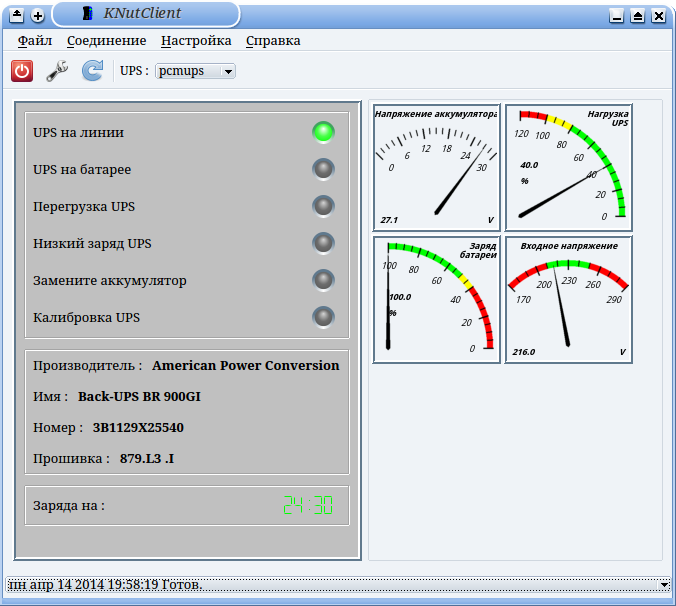Click the green 'UPS на линии' indicator light
This screenshot has height=606, width=676.
coord(323,132)
